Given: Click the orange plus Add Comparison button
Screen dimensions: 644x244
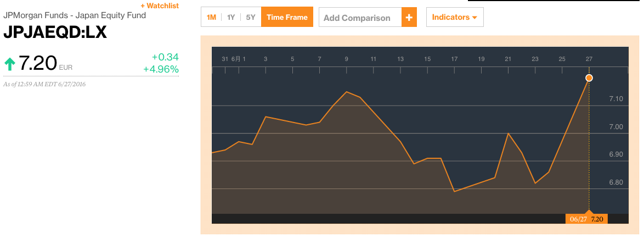Looking at the screenshot, I should [409, 18].
